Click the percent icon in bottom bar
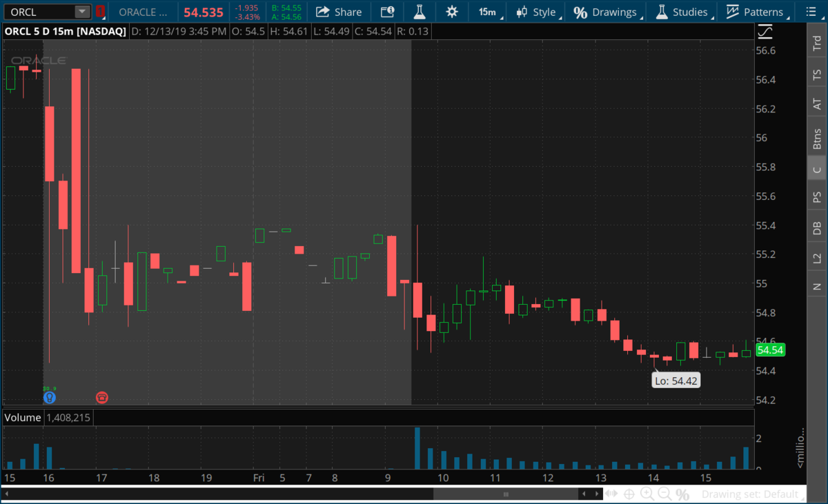The width and height of the screenshot is (828, 504). coord(682,494)
